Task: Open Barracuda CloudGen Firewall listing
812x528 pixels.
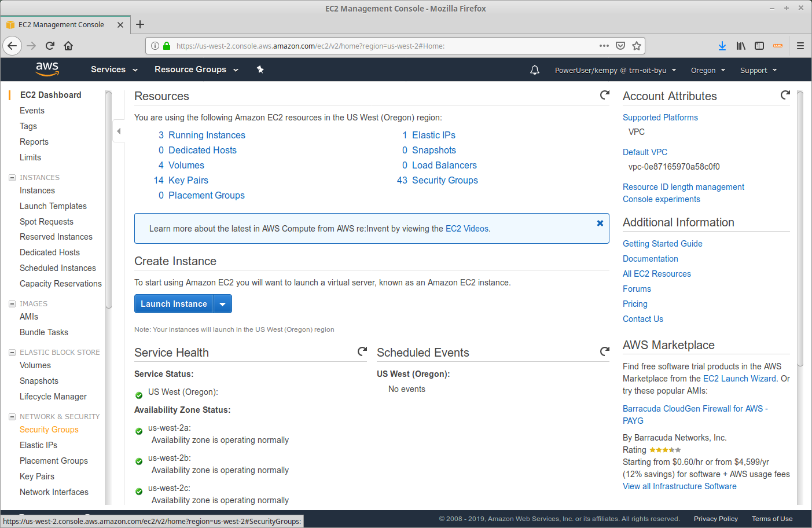Action: 695,415
